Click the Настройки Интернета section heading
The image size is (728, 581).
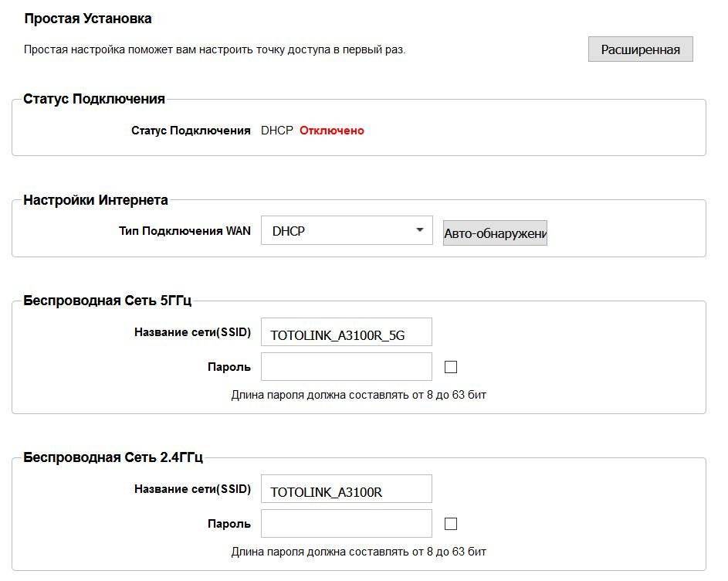tap(96, 200)
